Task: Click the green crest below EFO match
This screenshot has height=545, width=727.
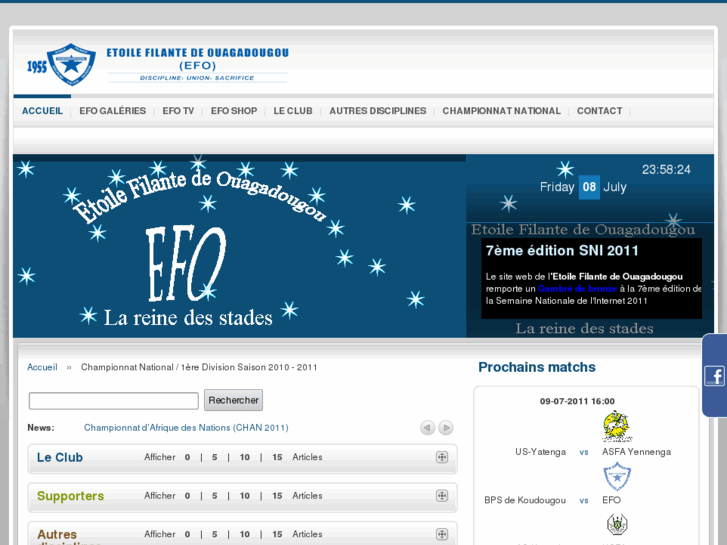Action: click(x=617, y=524)
